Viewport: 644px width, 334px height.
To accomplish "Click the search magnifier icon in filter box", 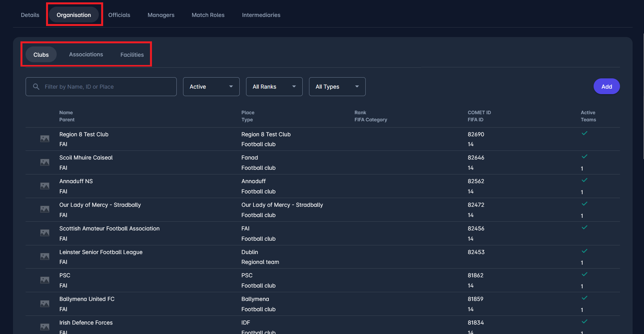I will 36,87.
